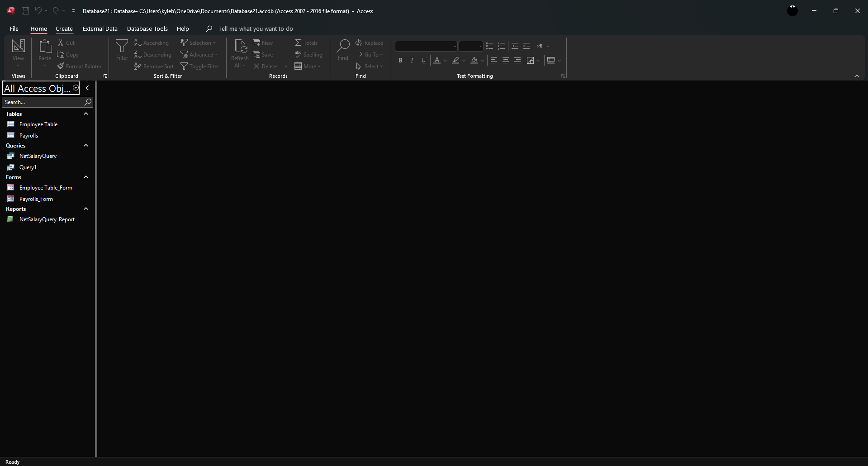Viewport: 868px width, 466px height.
Task: Center align text
Action: coord(506,60)
